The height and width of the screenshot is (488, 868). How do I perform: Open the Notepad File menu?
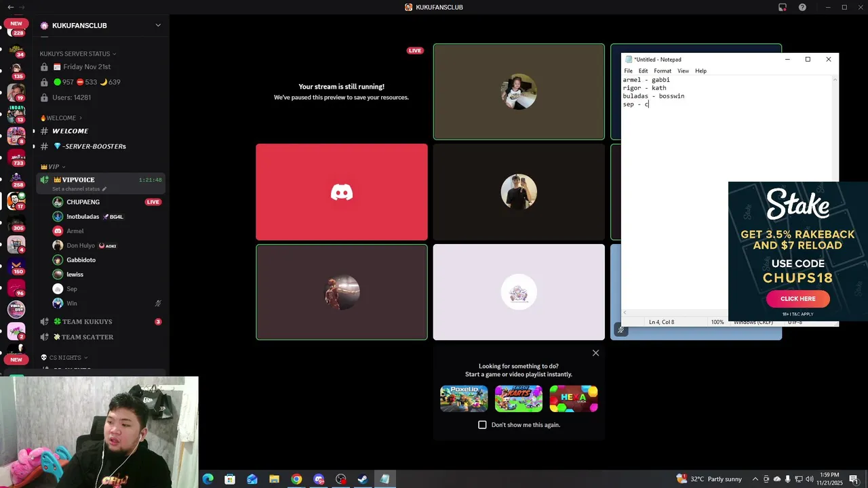628,71
